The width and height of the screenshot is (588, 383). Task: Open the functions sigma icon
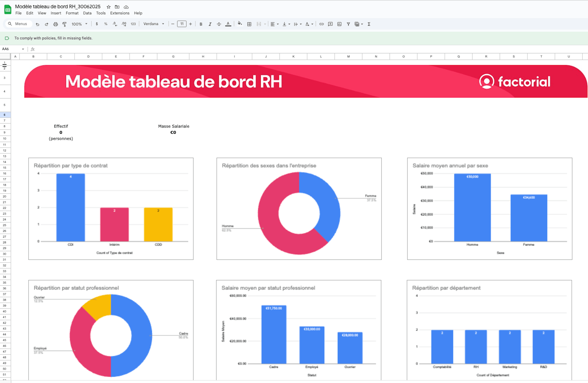(369, 24)
